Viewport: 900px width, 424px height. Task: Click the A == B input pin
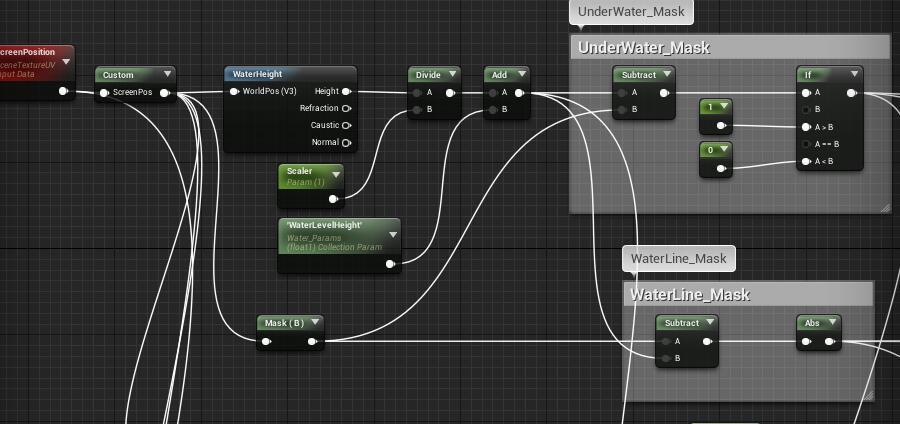[805, 144]
